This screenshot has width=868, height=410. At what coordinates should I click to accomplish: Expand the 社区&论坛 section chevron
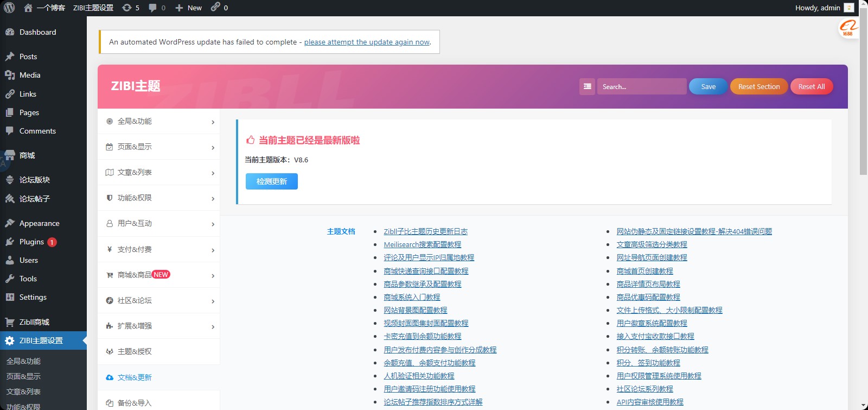(x=213, y=301)
